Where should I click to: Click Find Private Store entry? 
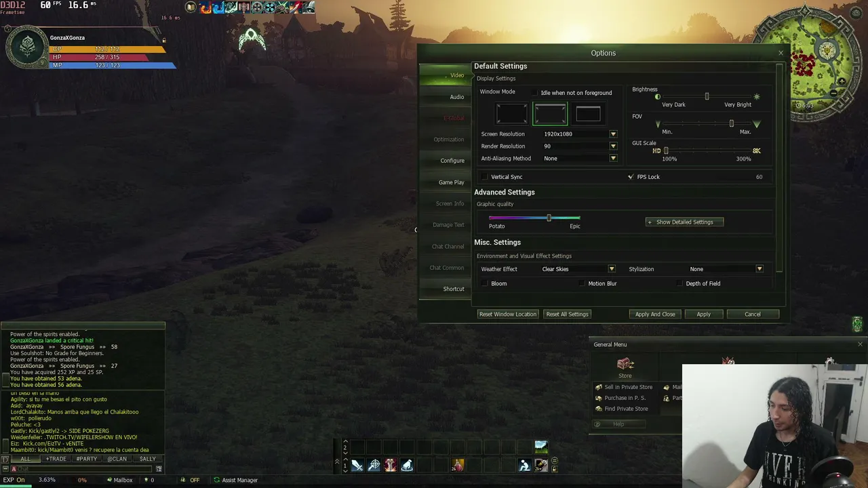click(622, 409)
